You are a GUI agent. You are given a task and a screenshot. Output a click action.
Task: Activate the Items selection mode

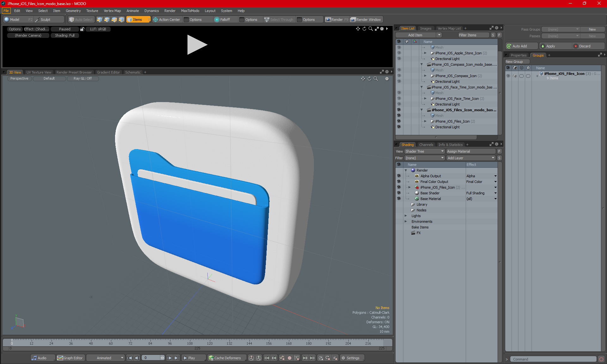tap(138, 20)
